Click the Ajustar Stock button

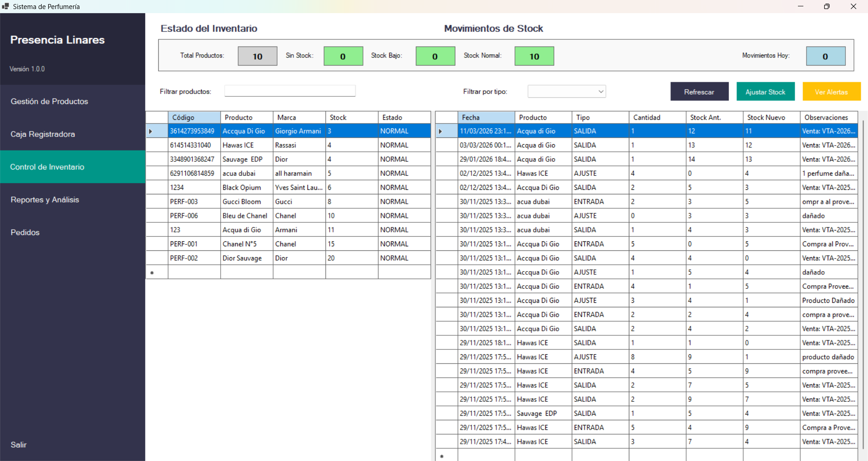pos(765,92)
